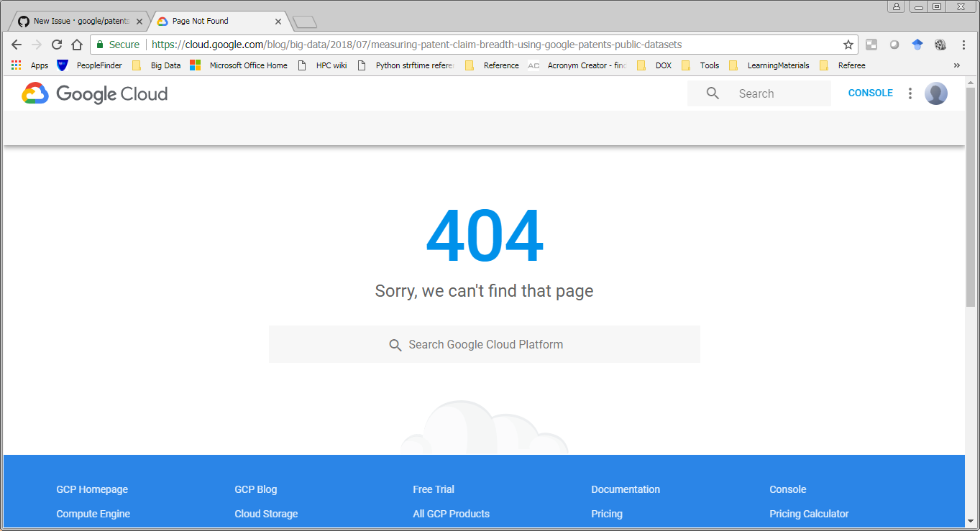Open a new tab with the new-tab button
Screen dimensions: 980x531
305,22
